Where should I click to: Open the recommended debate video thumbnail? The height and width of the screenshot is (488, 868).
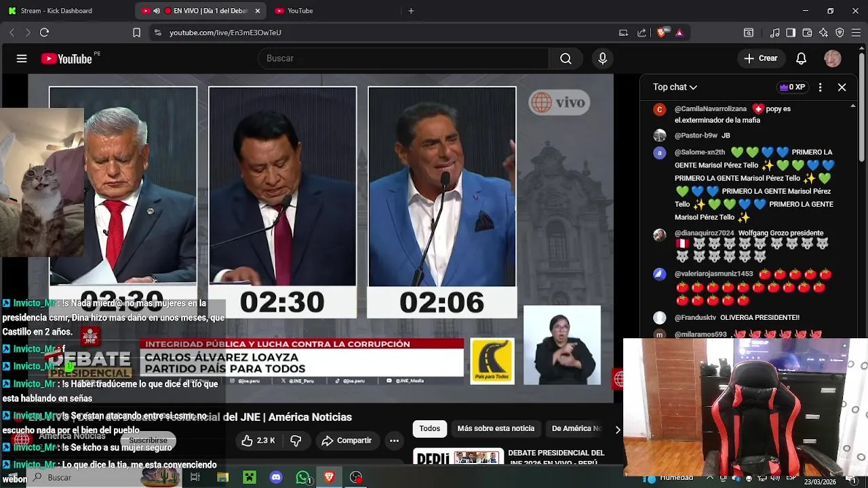(458, 457)
